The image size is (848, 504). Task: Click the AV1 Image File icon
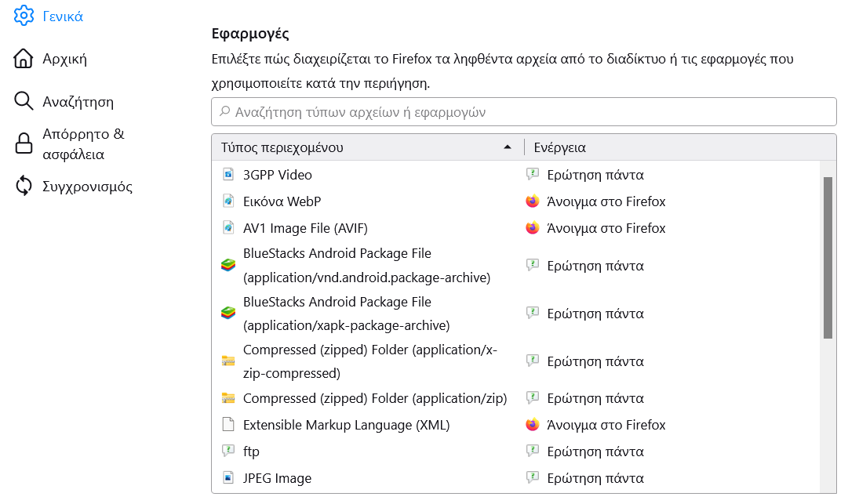[x=228, y=228]
